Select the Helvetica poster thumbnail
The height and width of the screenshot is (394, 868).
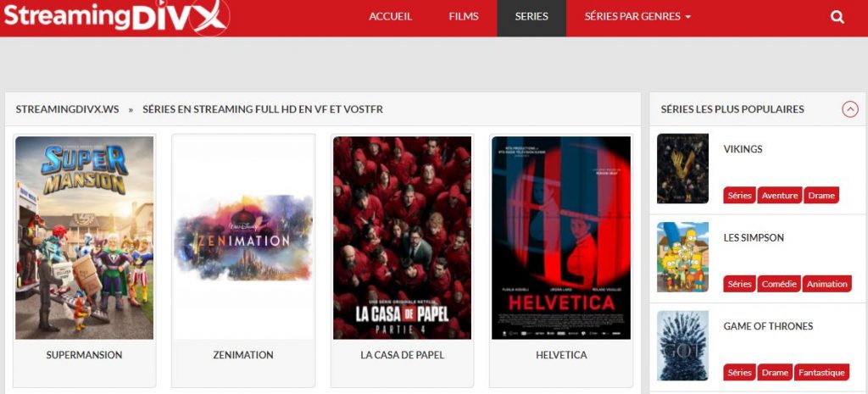pyautogui.click(x=561, y=237)
